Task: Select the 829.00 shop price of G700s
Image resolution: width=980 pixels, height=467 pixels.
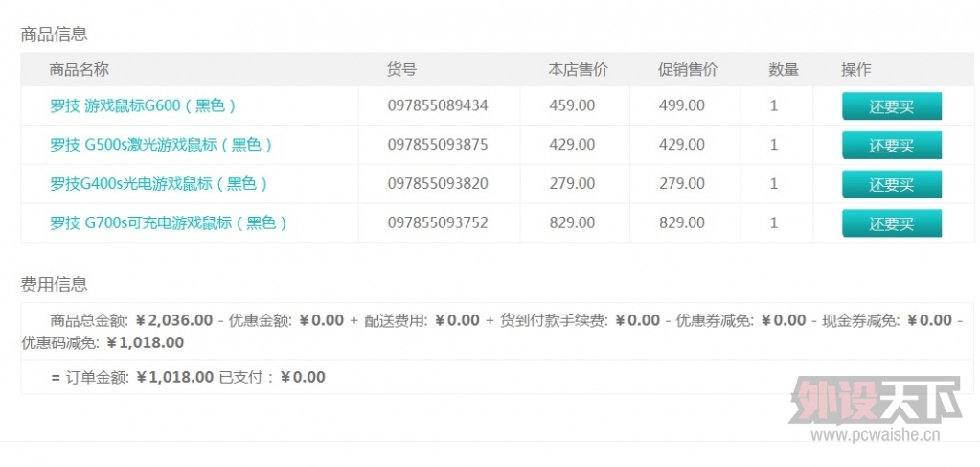Action: 572,222
